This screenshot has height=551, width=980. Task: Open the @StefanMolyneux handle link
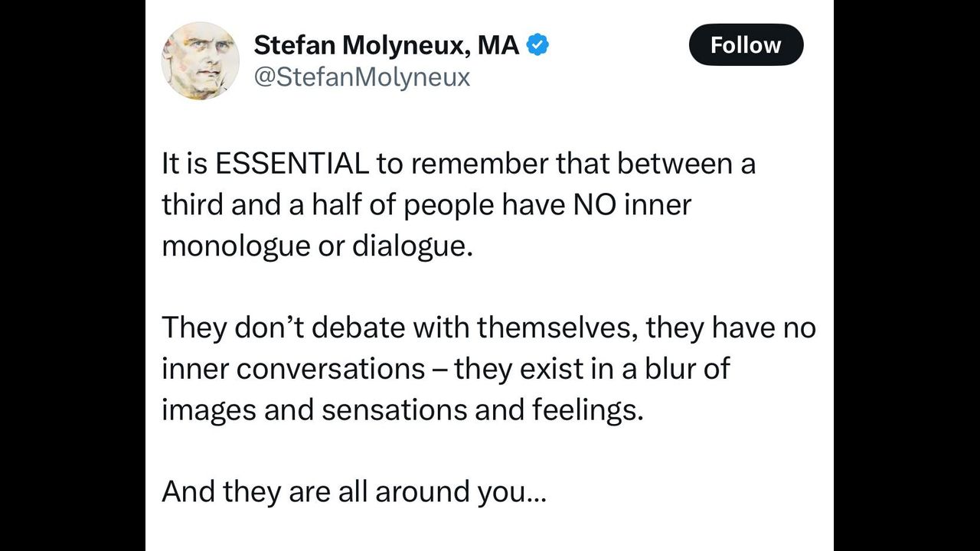click(x=361, y=77)
